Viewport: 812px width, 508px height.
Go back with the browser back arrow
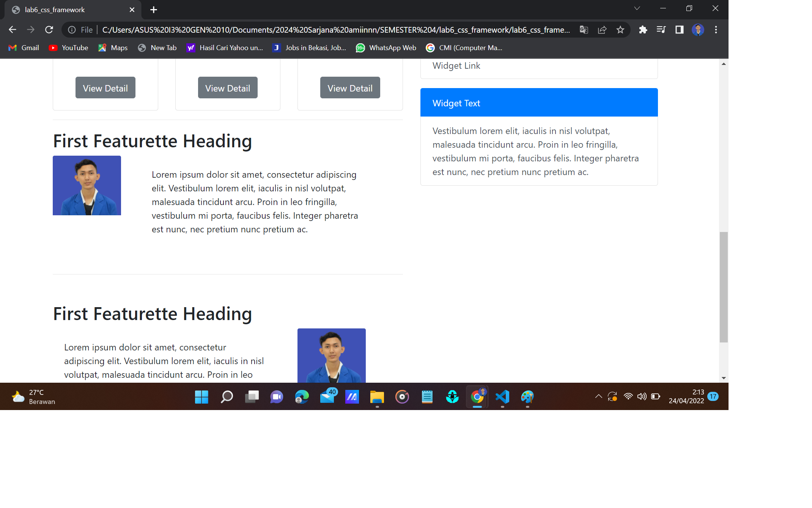click(x=13, y=30)
